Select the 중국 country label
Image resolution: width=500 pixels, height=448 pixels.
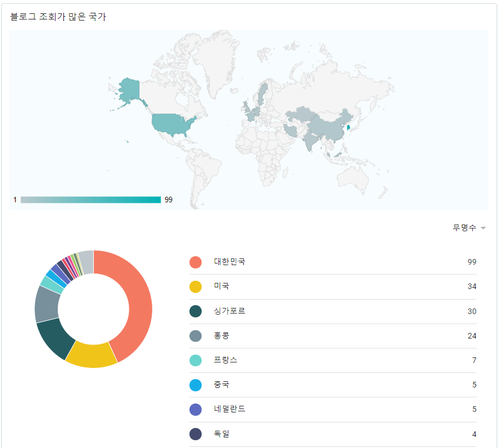tap(222, 385)
